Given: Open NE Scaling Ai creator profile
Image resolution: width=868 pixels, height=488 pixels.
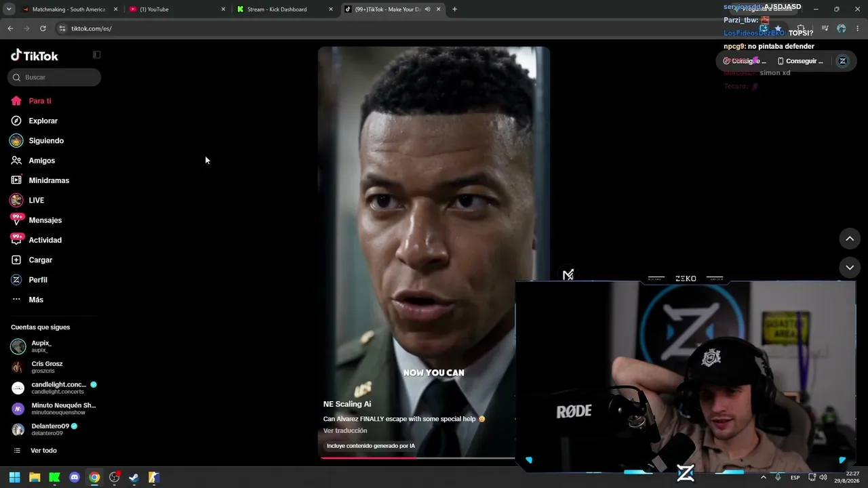Looking at the screenshot, I should point(347,404).
